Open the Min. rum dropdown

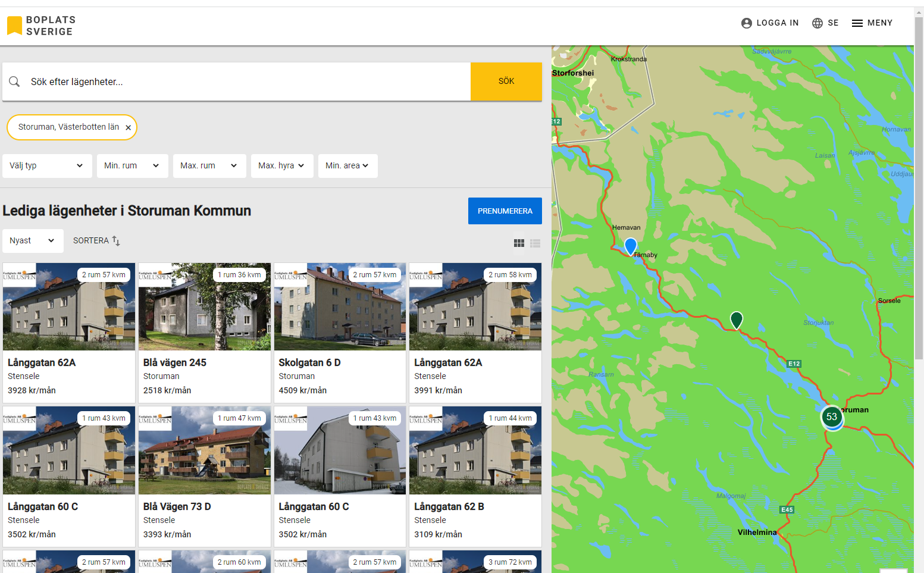point(132,166)
